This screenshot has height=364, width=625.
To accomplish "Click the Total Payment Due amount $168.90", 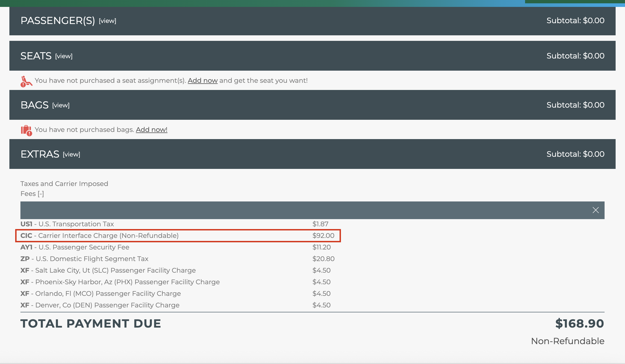I will (579, 323).
